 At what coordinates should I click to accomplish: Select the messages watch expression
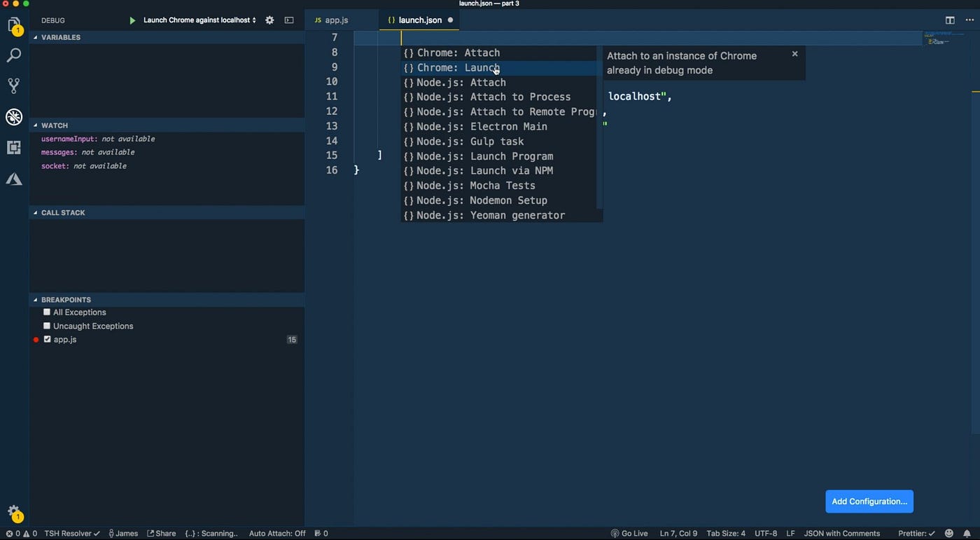pos(87,152)
